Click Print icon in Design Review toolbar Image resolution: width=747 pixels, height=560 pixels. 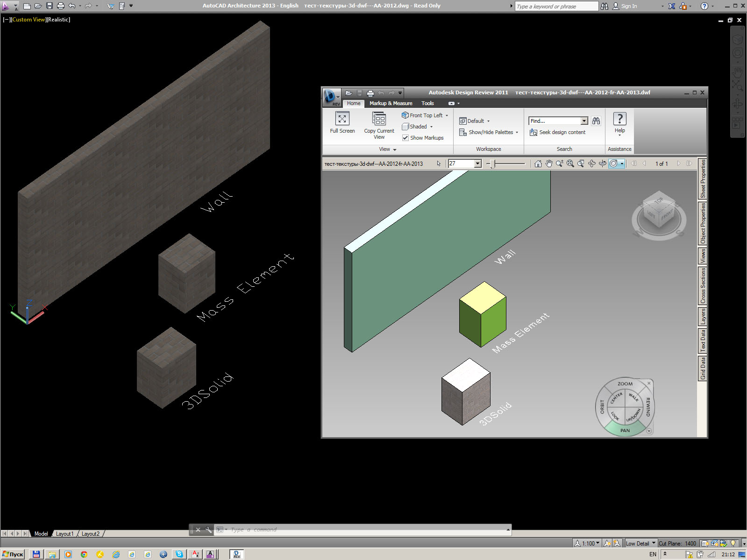(370, 93)
